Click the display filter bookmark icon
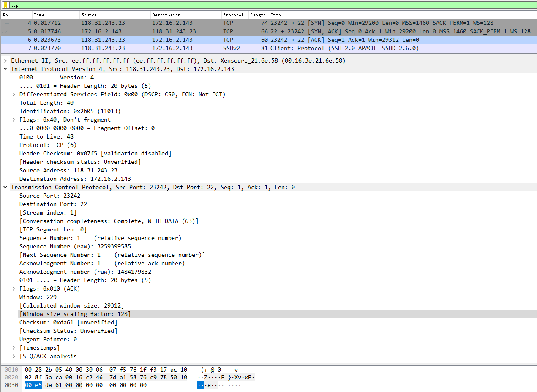The height and width of the screenshot is (392, 537). (x=6, y=5)
